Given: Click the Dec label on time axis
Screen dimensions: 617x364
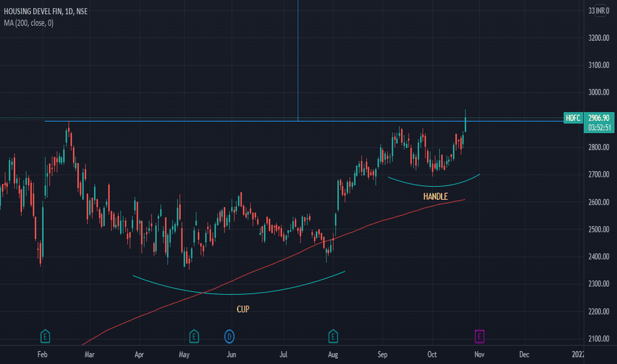Looking at the screenshot, I should 524,355.
